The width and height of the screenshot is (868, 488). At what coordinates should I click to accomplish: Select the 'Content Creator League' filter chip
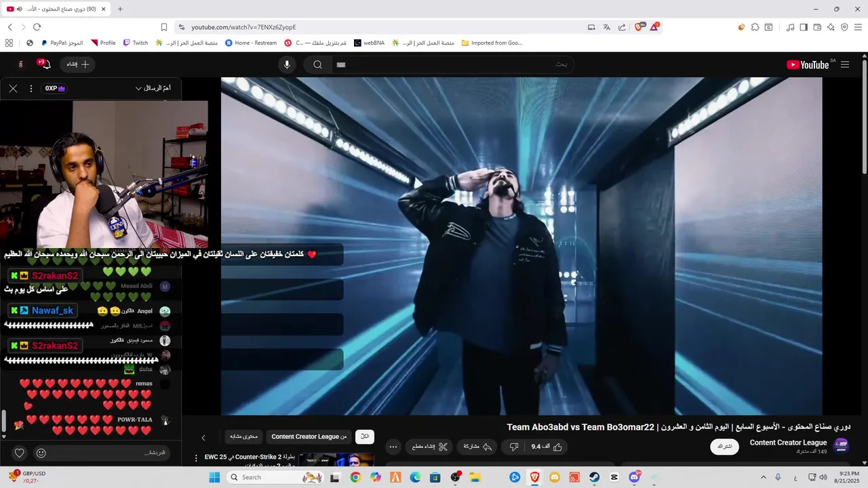pos(309,436)
